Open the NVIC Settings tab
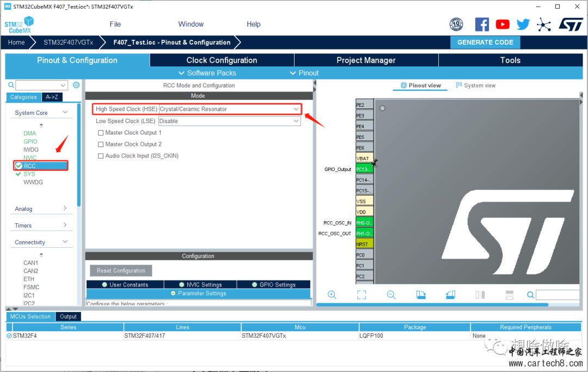 tap(200, 285)
